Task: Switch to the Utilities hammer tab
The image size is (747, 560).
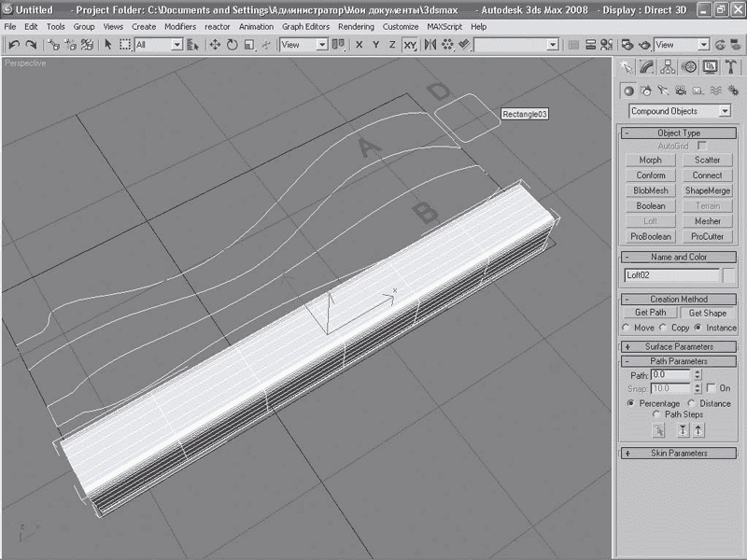Action: [731, 66]
